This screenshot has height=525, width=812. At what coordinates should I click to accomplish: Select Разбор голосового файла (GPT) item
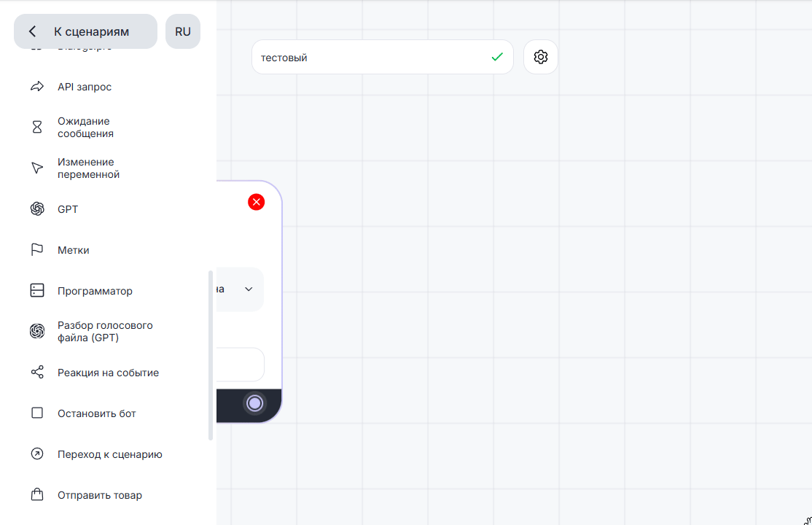[105, 332]
